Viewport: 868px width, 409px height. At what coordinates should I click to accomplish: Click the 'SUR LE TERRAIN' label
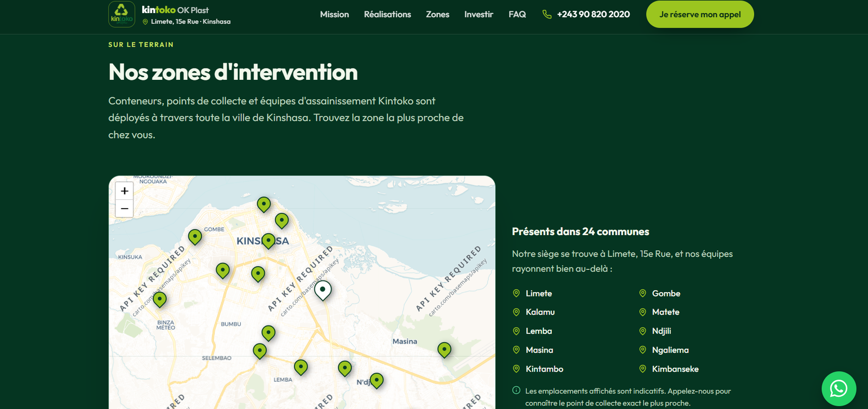141,45
